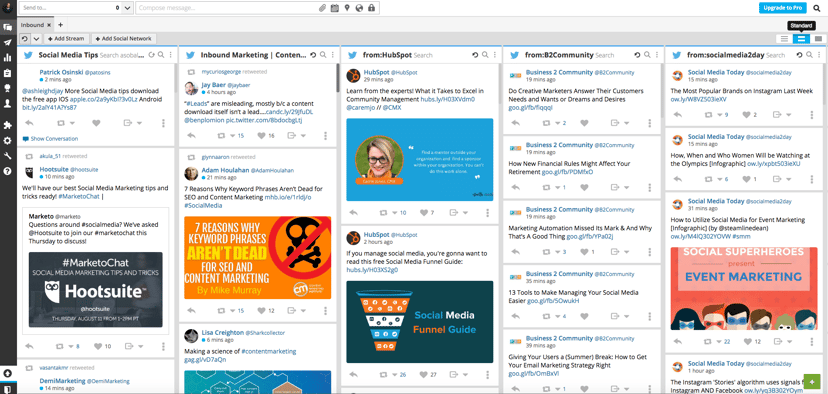Viewport: 828px width, 394px height.
Task: Click the Compose message field
Action: point(227,8)
